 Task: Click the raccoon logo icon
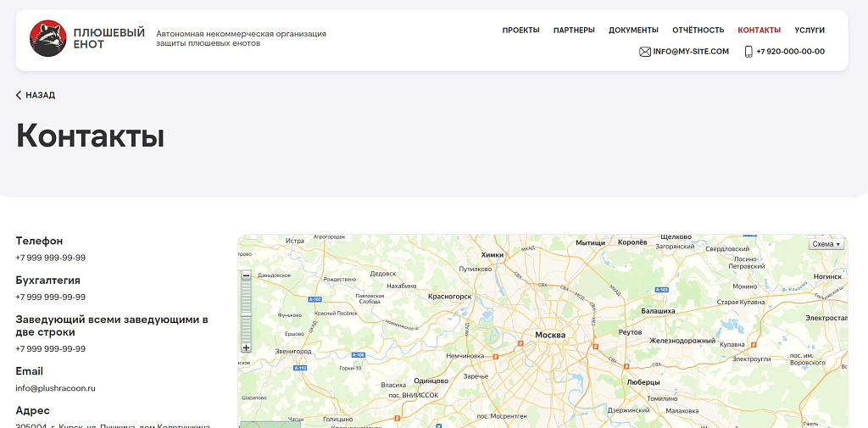(48, 38)
